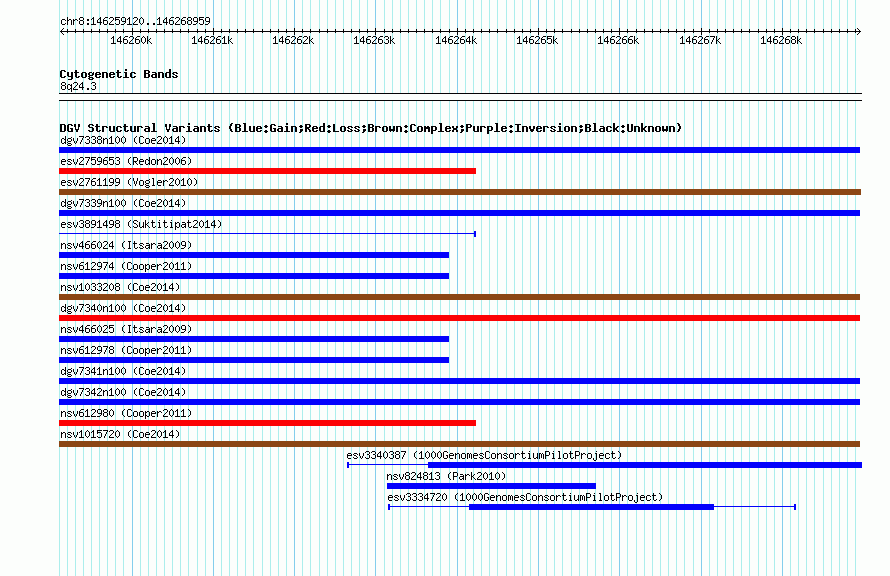Screen dimensions: 890x576
Task: Click the dgv7338n100 (Coe2014) blue gain bar
Action: [x=459, y=150]
